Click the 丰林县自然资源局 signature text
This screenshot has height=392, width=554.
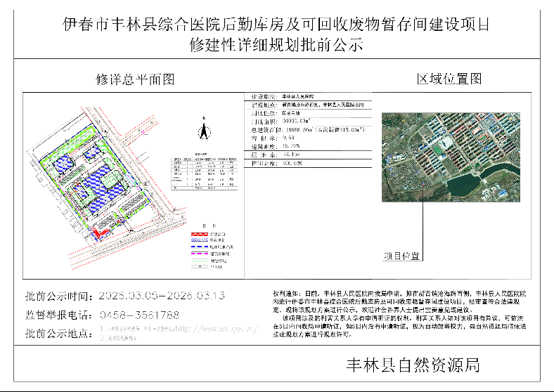point(413,365)
